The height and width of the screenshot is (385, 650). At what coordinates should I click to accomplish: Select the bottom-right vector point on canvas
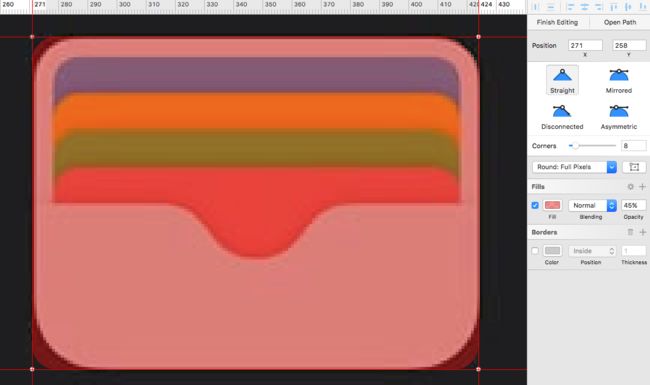(478, 369)
